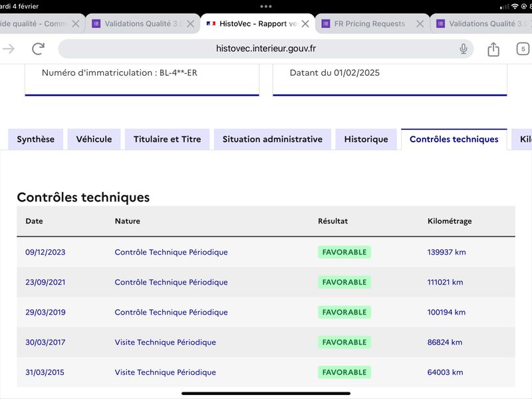Click FAVORABLE badge in 23/09/2021 row
The height and width of the screenshot is (399, 532).
point(344,282)
